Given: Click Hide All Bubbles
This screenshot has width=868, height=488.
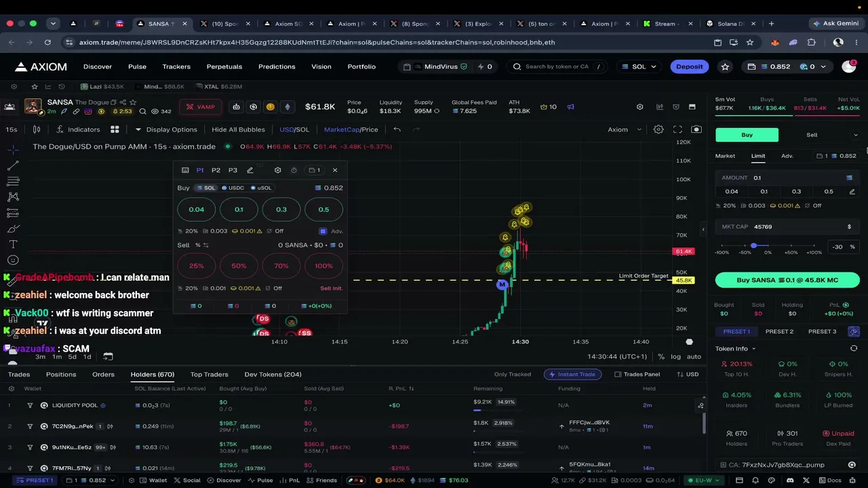Looking at the screenshot, I should (238, 129).
